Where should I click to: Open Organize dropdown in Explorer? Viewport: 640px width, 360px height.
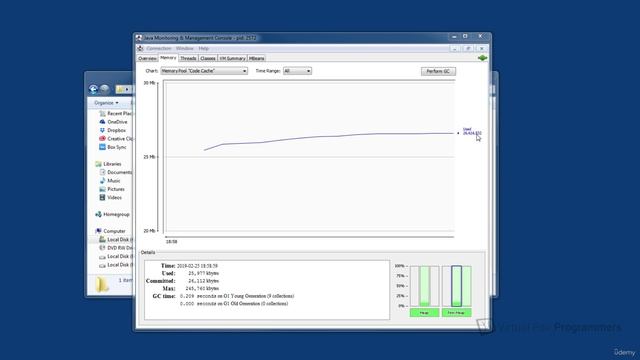(106, 103)
